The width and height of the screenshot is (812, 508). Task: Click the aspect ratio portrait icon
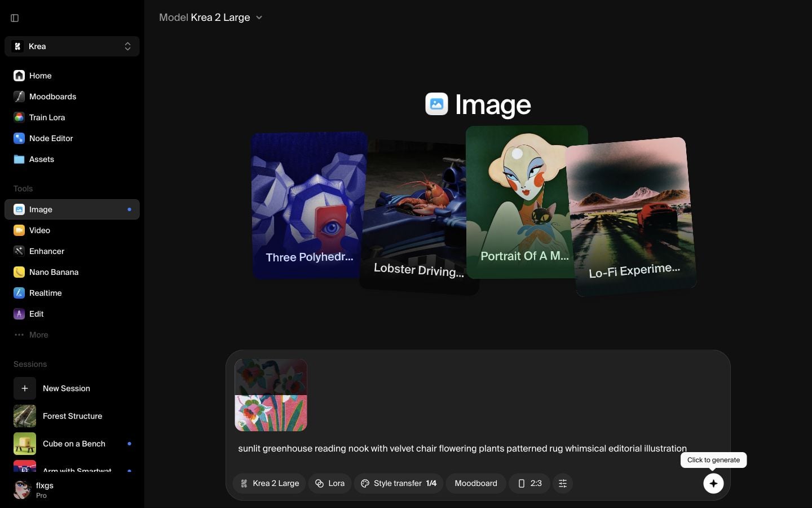(521, 483)
